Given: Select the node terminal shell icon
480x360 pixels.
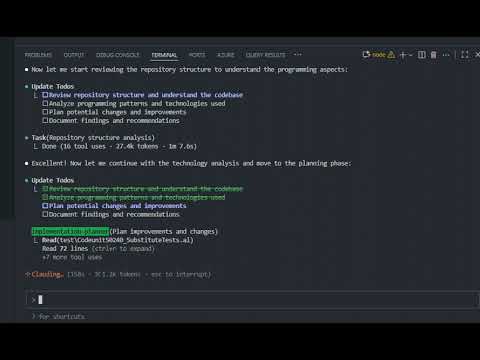Looking at the screenshot, I should [366, 54].
